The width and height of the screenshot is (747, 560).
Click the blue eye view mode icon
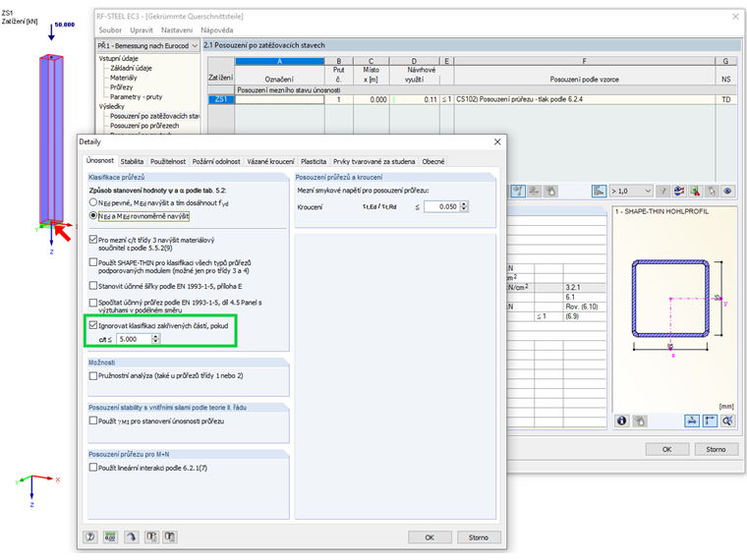tap(727, 191)
